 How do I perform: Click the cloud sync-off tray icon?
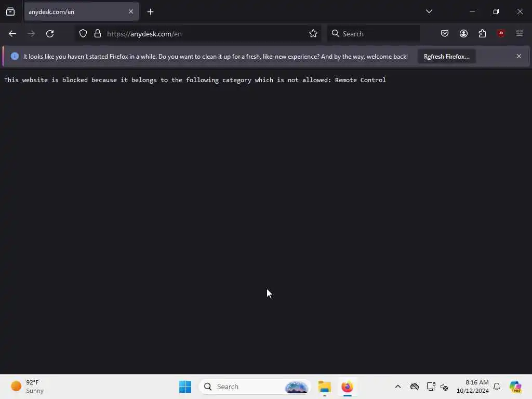click(414, 387)
